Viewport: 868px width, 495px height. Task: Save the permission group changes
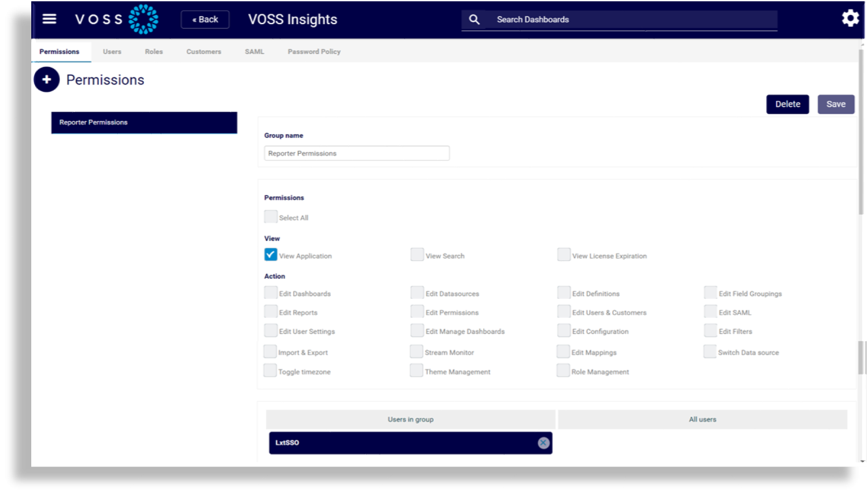836,104
